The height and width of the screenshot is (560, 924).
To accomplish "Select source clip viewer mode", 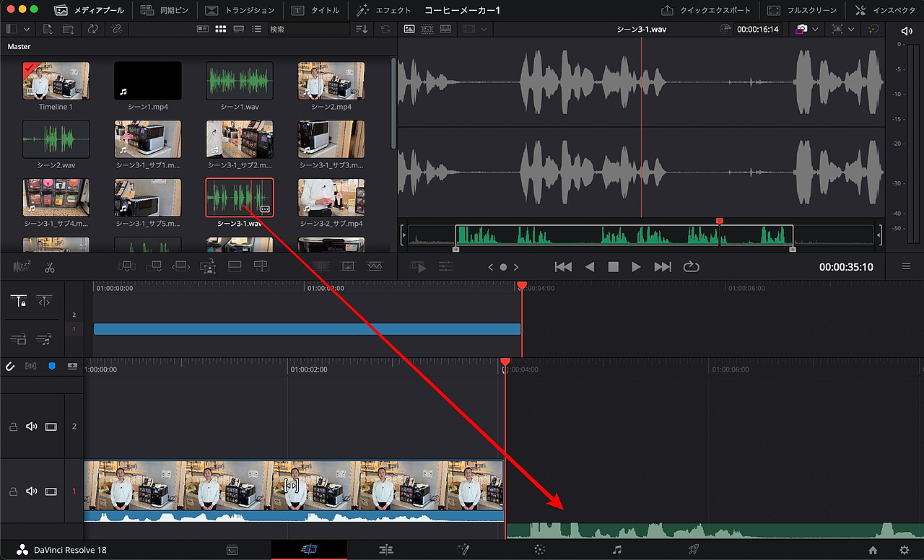I will [409, 29].
